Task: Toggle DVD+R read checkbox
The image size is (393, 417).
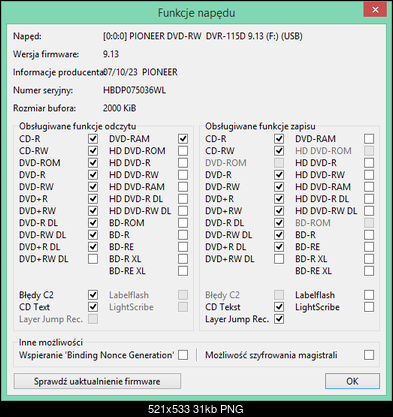Action: point(93,199)
